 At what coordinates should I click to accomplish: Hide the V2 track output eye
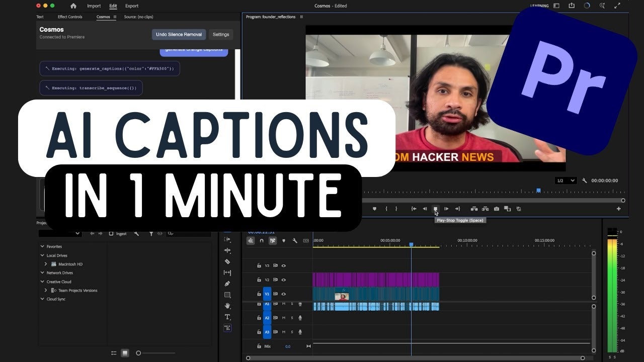[283, 280]
